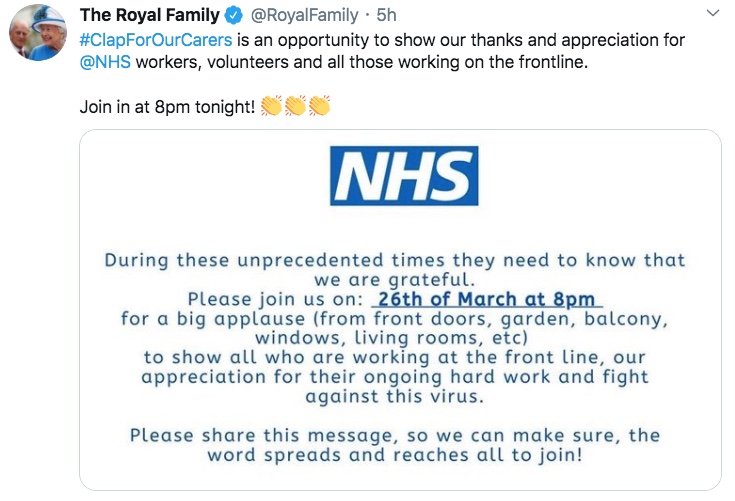Click the first clapping hands emoji
Screen dimensions: 735x501
(x=271, y=105)
